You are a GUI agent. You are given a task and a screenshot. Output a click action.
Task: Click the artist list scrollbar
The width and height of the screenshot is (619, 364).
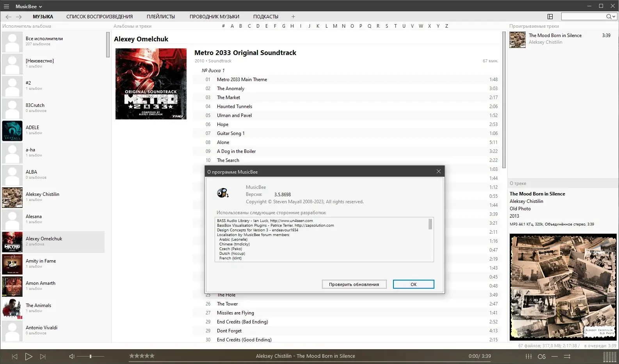(x=108, y=44)
